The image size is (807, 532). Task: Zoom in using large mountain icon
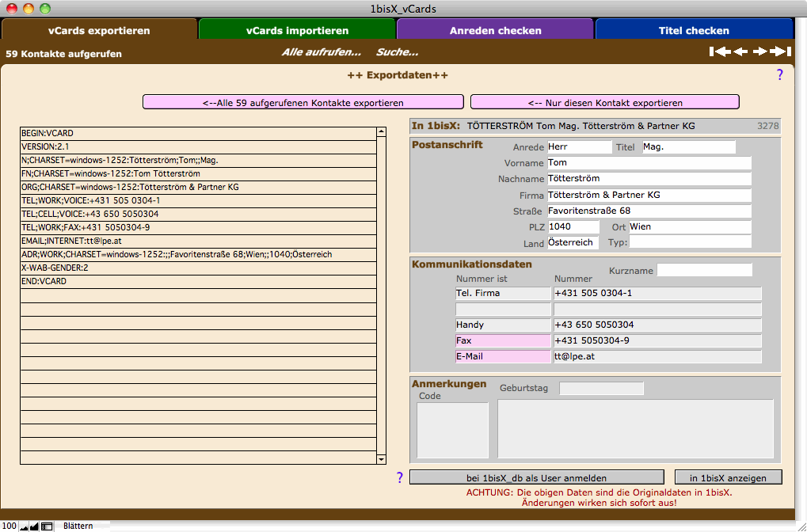[35, 526]
